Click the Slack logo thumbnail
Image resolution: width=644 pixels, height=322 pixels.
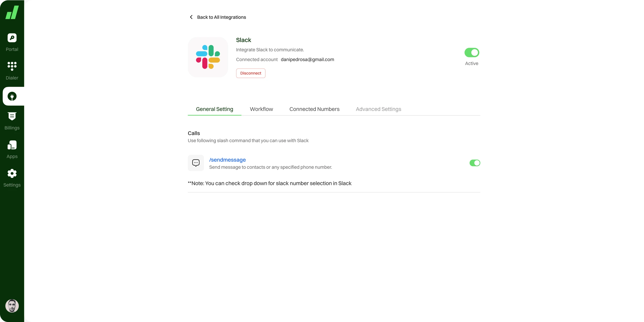click(208, 57)
